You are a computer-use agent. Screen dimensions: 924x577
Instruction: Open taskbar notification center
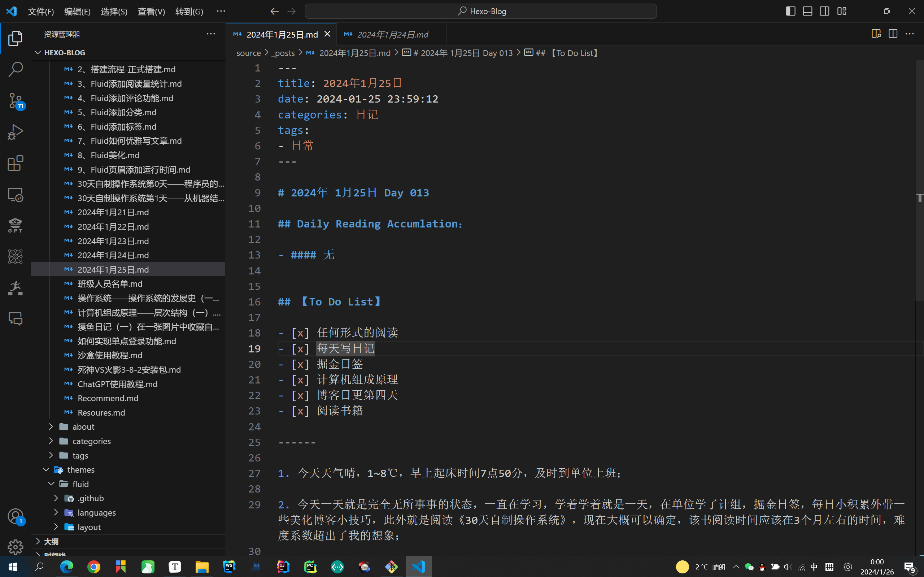point(910,568)
